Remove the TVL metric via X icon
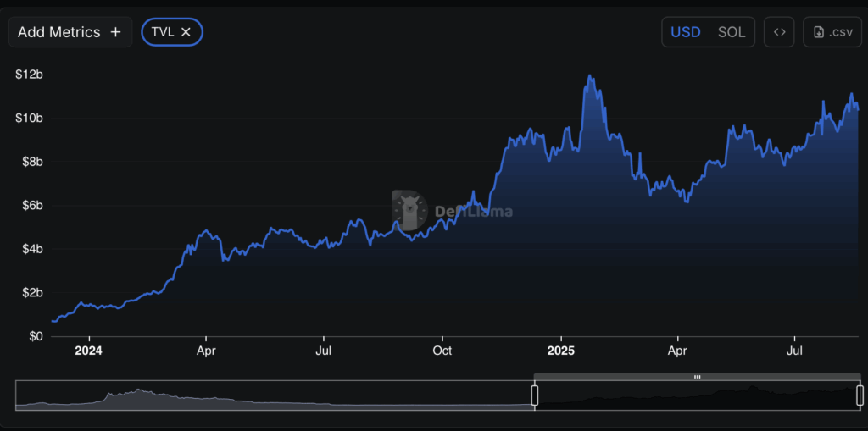The width and height of the screenshot is (868, 431). (186, 32)
